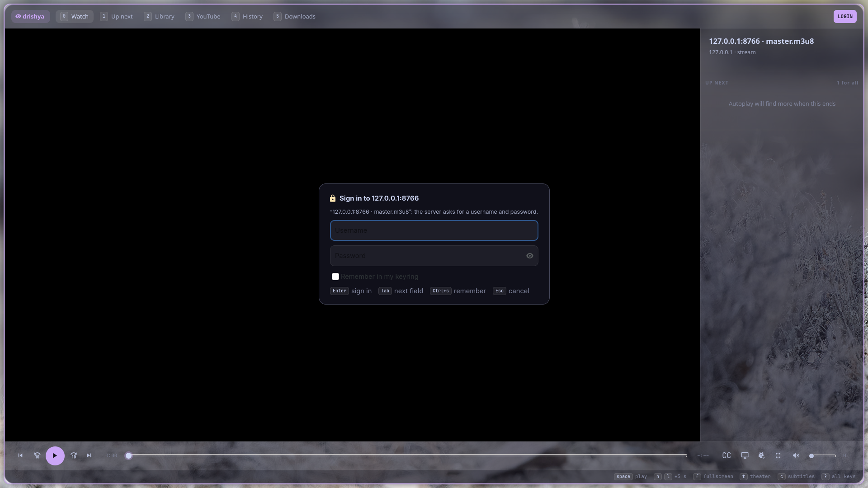Start playback with the play button

click(55, 455)
